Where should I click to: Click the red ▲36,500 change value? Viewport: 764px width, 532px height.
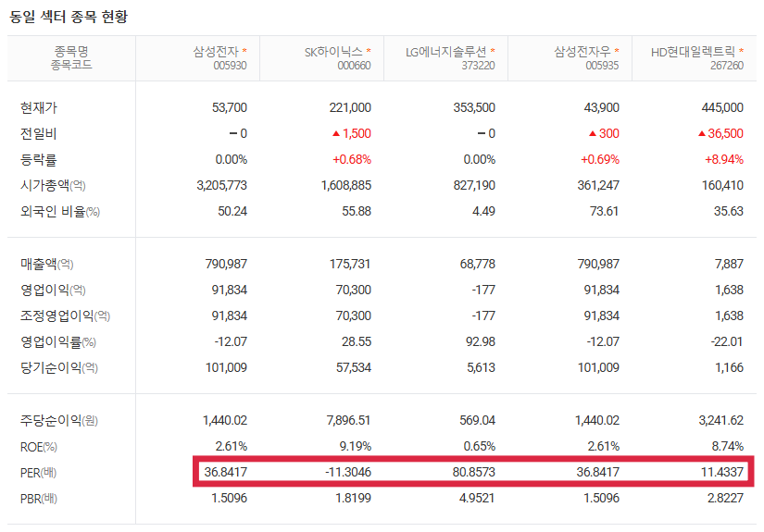click(720, 133)
